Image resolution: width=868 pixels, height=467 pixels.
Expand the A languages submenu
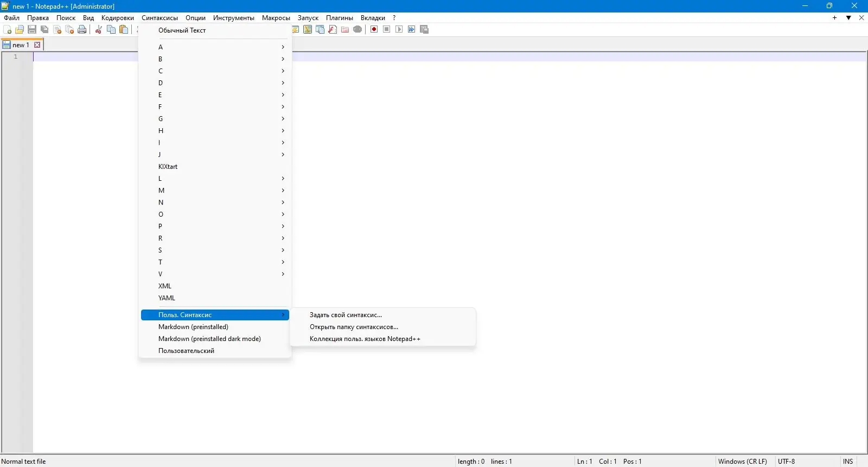[x=215, y=47]
